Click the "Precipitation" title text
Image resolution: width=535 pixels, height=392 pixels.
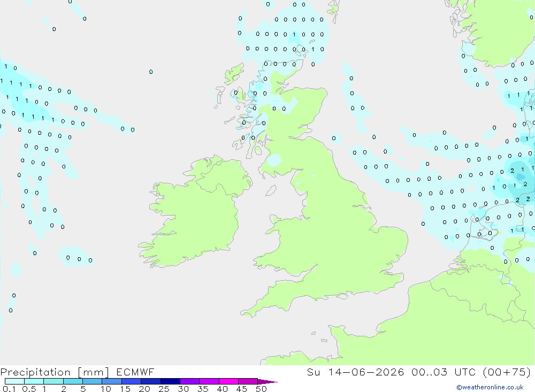point(35,372)
